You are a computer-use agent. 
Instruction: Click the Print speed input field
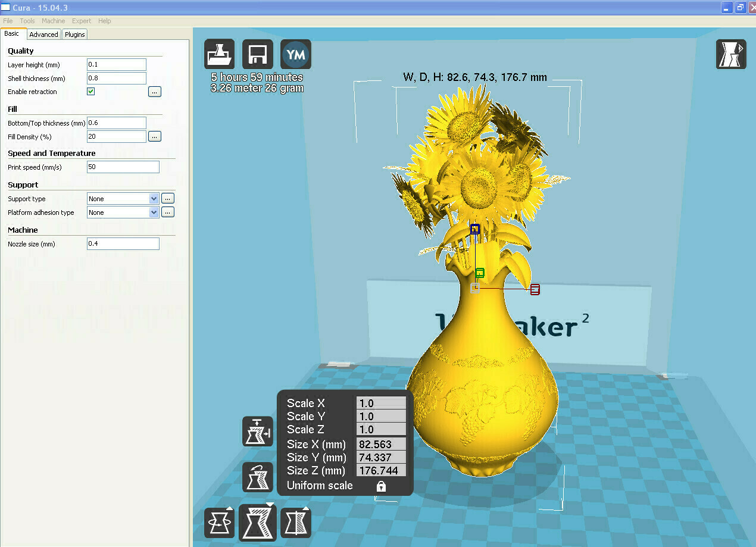pyautogui.click(x=123, y=167)
